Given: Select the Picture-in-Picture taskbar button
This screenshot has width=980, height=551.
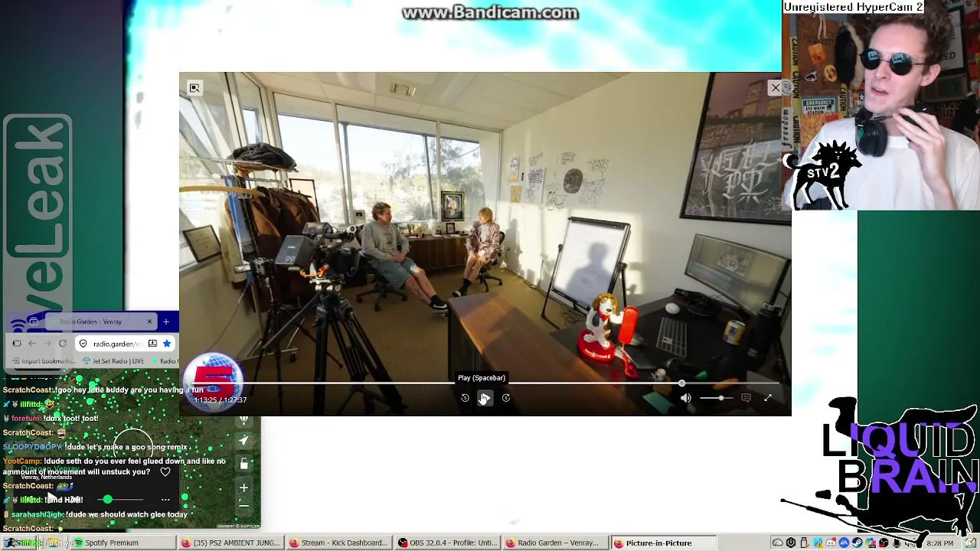Looking at the screenshot, I should tap(664, 543).
